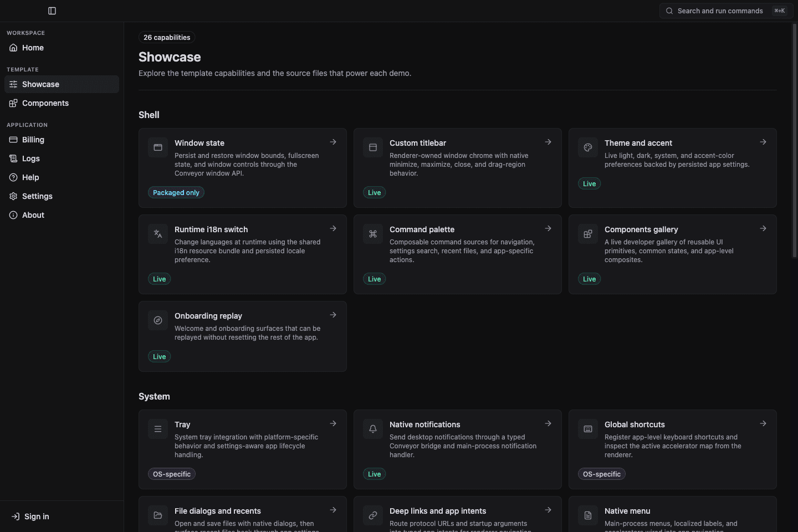Go to Home in the sidebar
This screenshot has height=532, width=798.
point(62,48)
